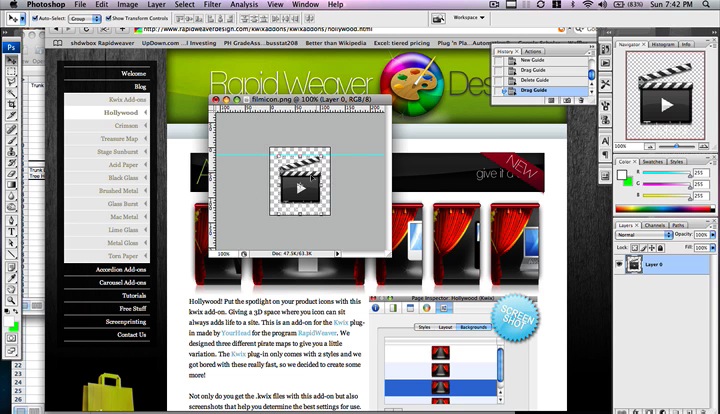The height and width of the screenshot is (414, 720).
Task: Open the Filter menu
Action: coord(212,5)
